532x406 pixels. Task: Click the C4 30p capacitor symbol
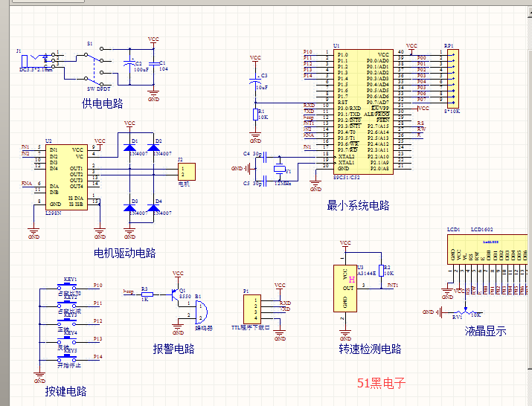tap(265, 157)
